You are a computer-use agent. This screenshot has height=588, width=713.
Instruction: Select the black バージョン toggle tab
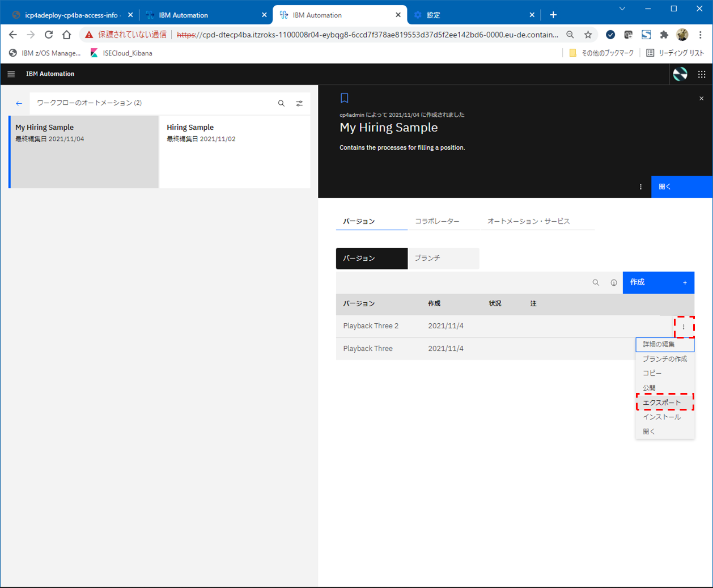[x=372, y=258]
